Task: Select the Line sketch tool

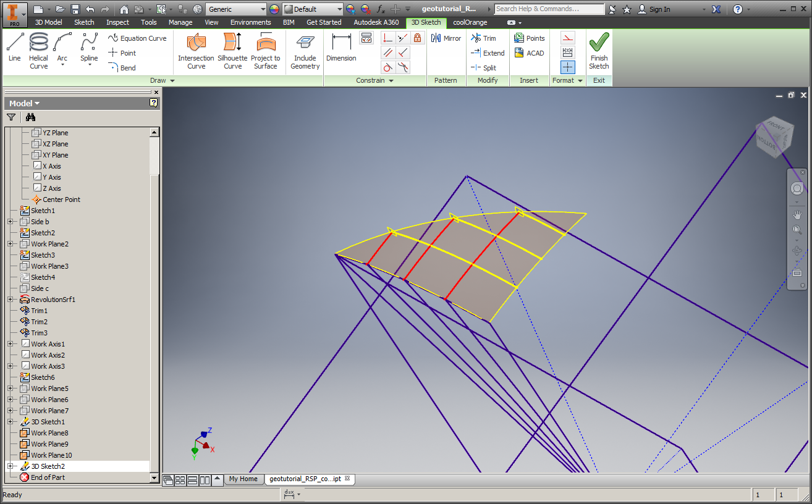Action: click(x=15, y=48)
